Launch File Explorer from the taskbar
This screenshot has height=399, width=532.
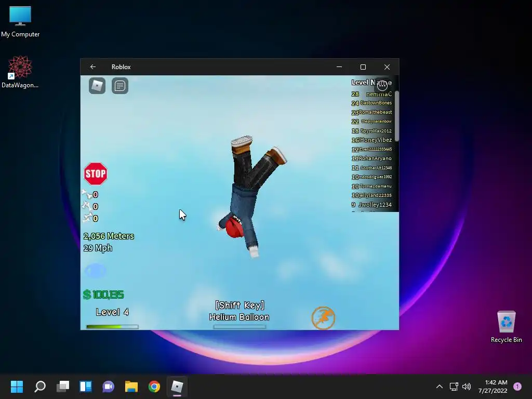(x=131, y=387)
